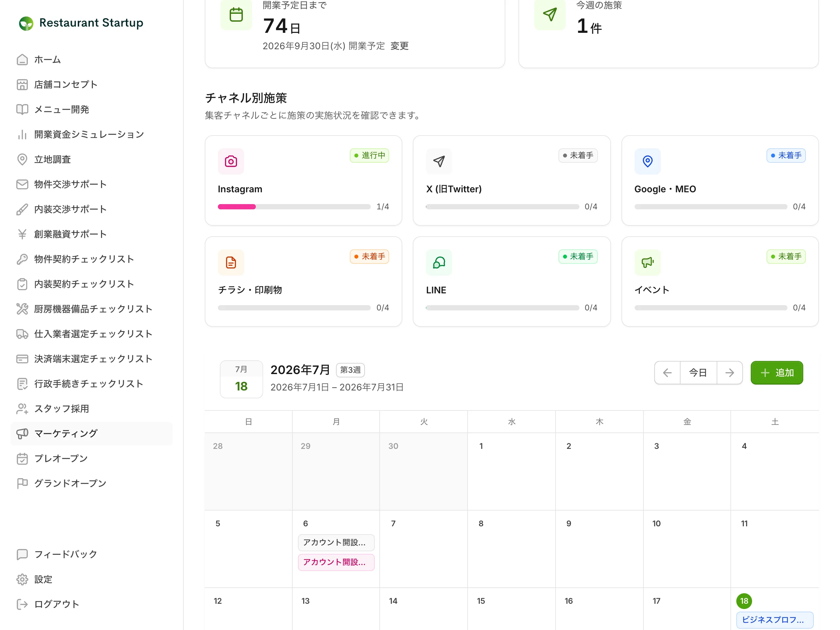Click the book icon beside メニュー開発

pos(22,109)
